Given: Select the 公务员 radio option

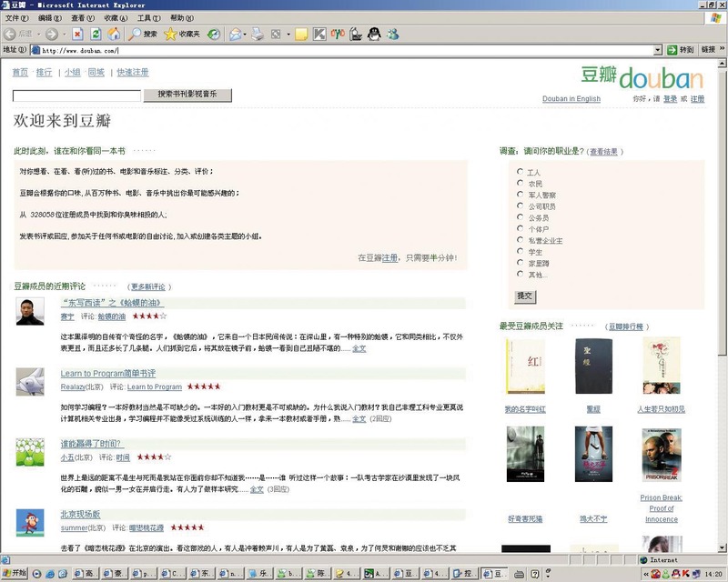Looking at the screenshot, I should (x=520, y=216).
